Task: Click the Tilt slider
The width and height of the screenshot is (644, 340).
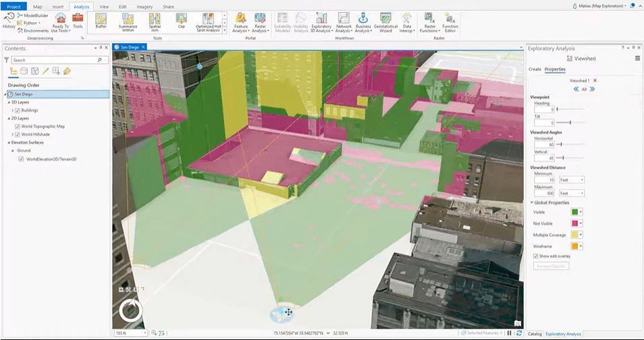Action: pyautogui.click(x=571, y=122)
